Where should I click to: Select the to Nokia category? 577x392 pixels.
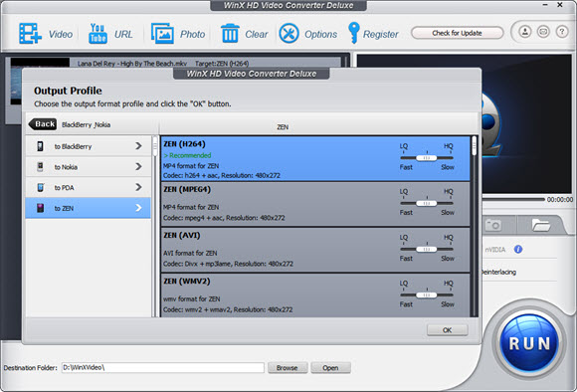(89, 167)
